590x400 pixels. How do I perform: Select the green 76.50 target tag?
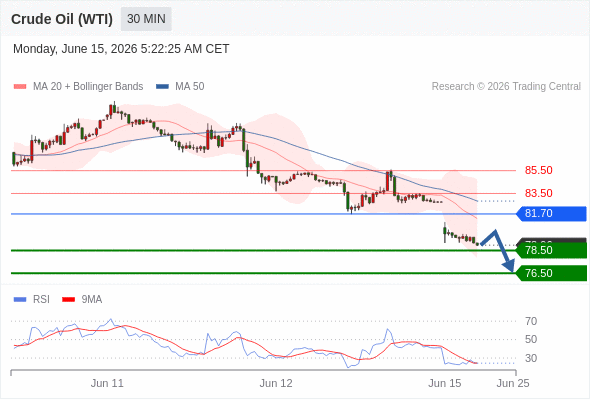pyautogui.click(x=551, y=273)
